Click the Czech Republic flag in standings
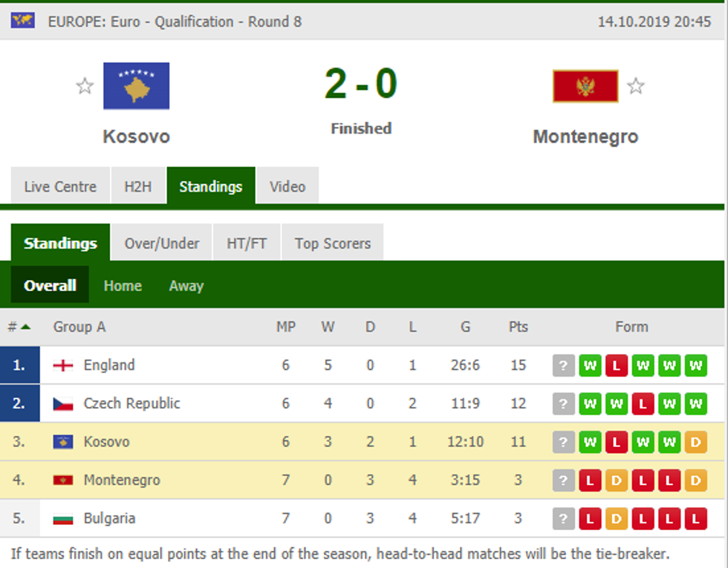 (63, 404)
